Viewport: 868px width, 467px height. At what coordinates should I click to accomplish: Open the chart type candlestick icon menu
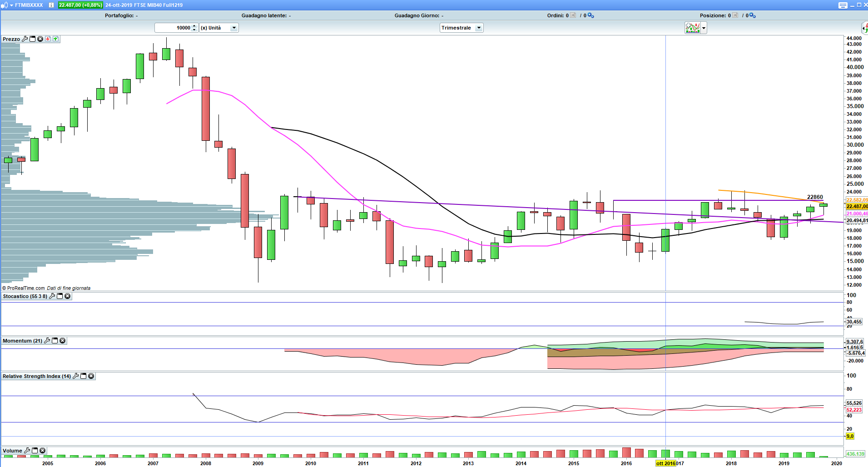click(4, 5)
